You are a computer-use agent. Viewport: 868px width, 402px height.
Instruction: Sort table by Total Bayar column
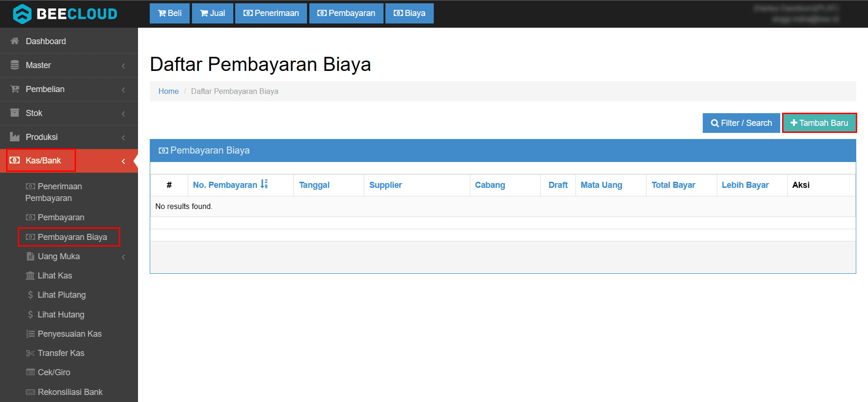(x=673, y=185)
